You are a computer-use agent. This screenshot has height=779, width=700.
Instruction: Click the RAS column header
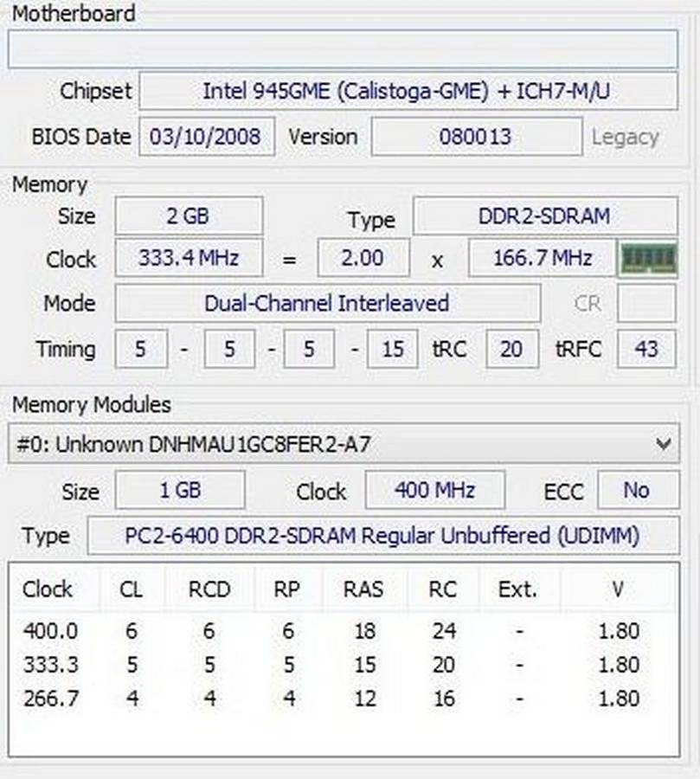[x=364, y=590]
